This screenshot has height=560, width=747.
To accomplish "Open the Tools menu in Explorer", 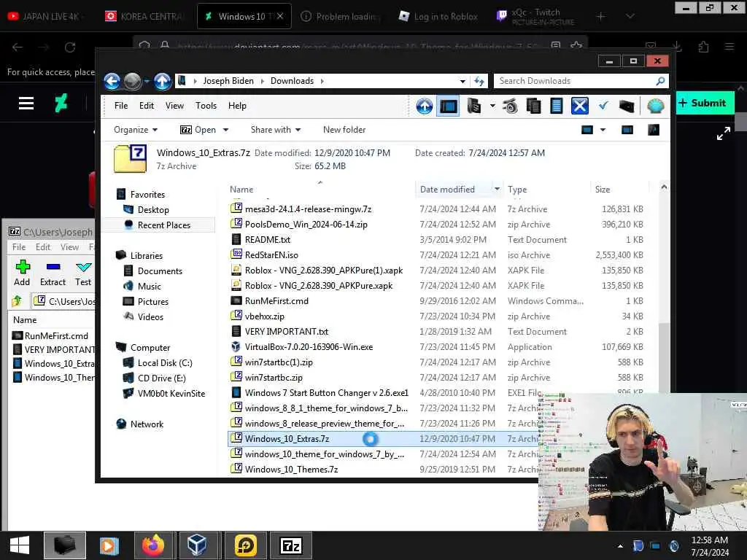I will pos(206,106).
